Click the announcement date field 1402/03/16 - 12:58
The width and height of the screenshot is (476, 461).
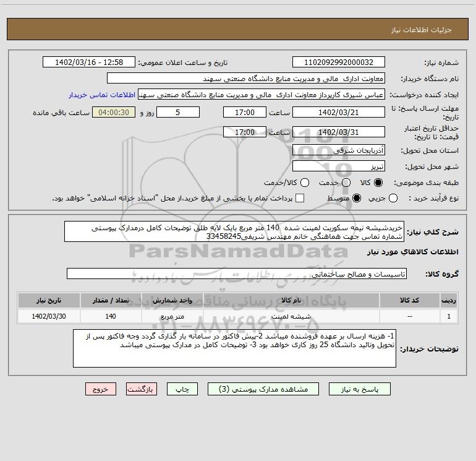pyautogui.click(x=89, y=62)
